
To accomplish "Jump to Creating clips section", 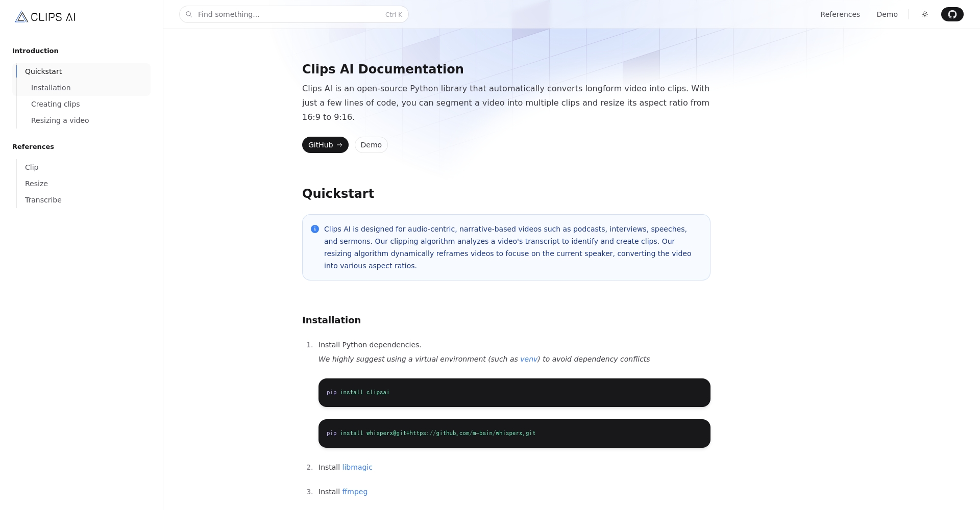I will pyautogui.click(x=56, y=104).
